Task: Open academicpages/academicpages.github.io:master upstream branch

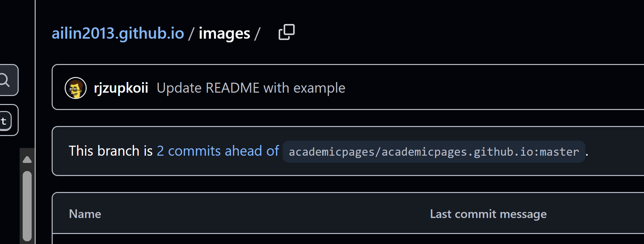Action: click(433, 152)
